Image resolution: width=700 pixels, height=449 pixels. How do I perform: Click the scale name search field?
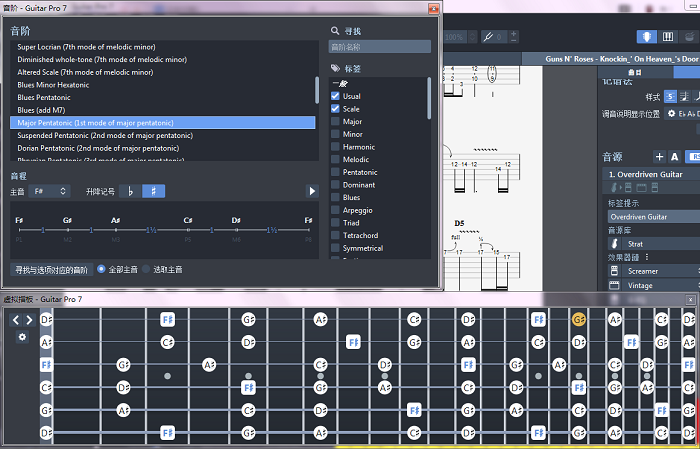coord(380,47)
